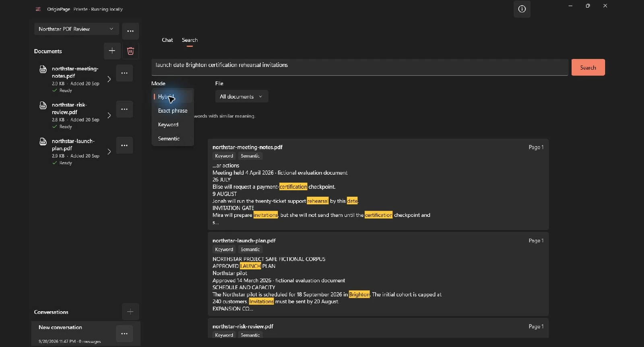The width and height of the screenshot is (644, 347).
Task: Choose Exact phrase search mode
Action: tap(173, 111)
